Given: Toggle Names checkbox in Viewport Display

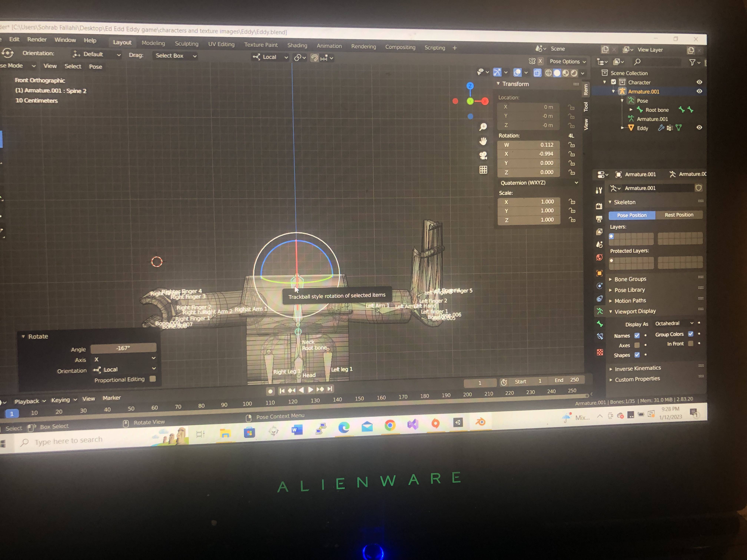Looking at the screenshot, I should (x=637, y=336).
